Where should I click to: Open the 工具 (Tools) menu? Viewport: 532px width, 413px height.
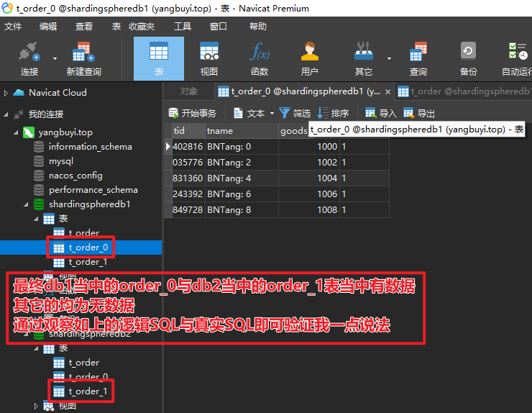(183, 26)
